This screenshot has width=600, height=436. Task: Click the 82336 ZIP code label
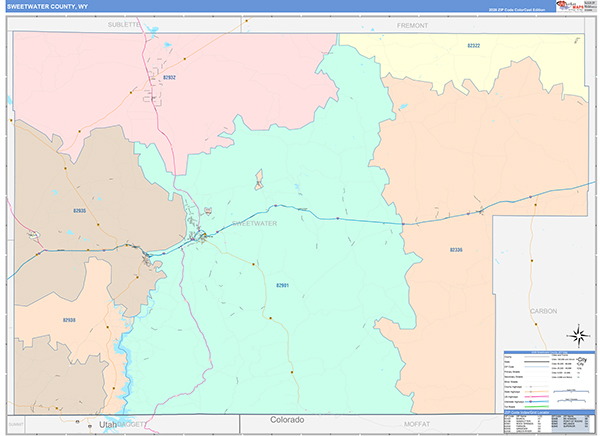tap(456, 250)
